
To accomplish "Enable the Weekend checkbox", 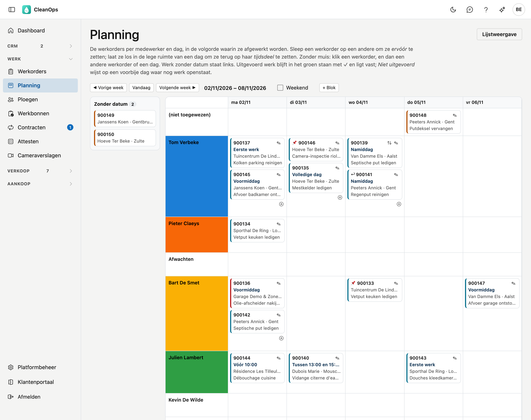I will point(280,88).
